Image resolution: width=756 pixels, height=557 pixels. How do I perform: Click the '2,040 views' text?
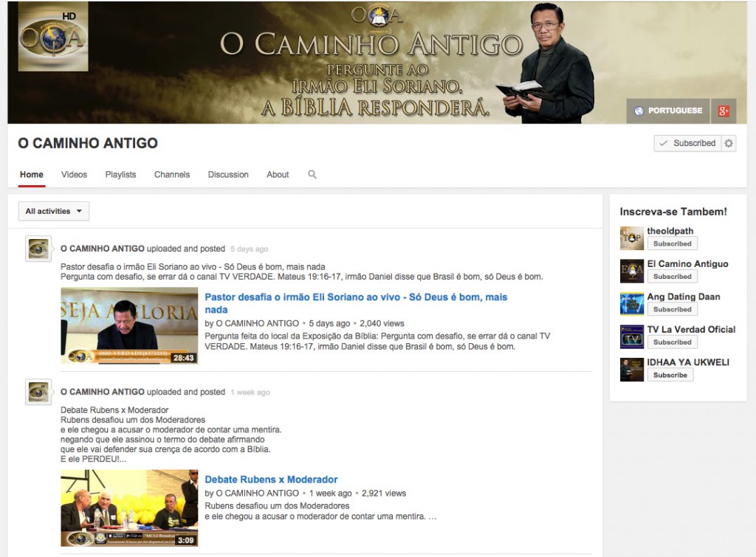tap(382, 323)
